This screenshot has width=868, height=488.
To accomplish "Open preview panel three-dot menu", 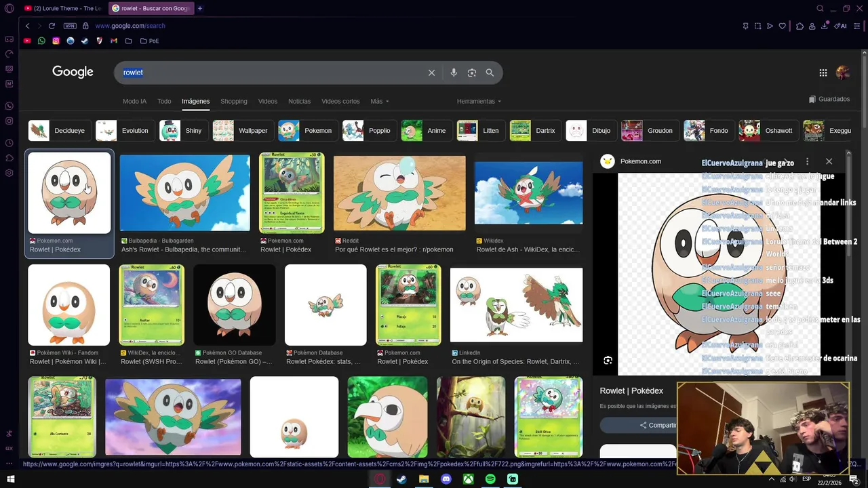I will [807, 161].
